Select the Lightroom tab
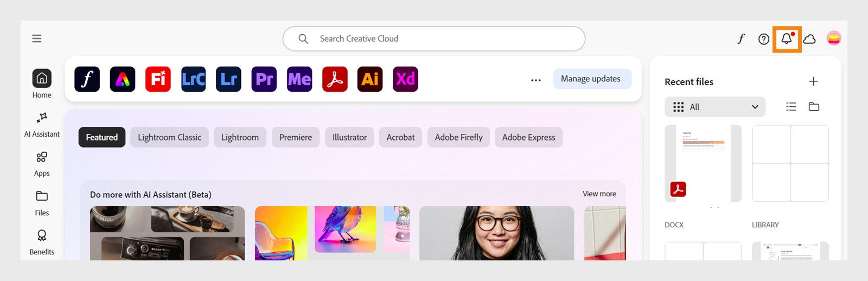868x281 pixels. tap(240, 137)
